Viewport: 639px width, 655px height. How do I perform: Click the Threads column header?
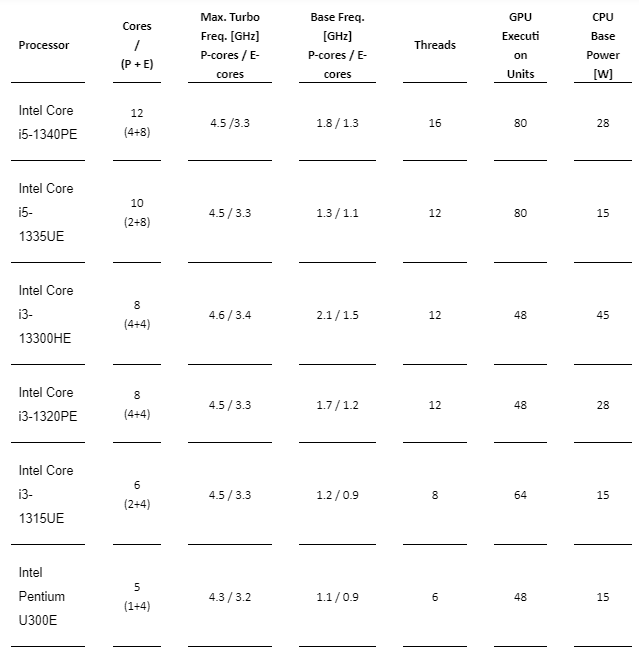[434, 45]
